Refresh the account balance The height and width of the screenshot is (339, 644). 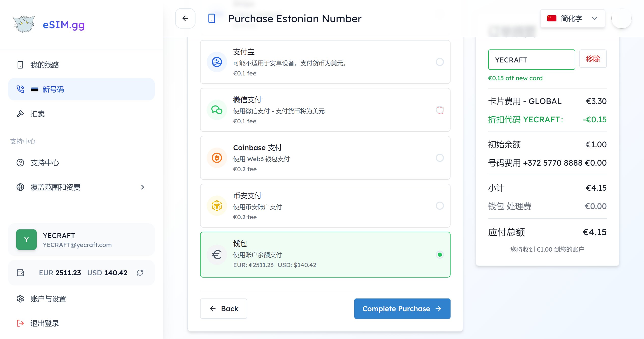tap(140, 273)
